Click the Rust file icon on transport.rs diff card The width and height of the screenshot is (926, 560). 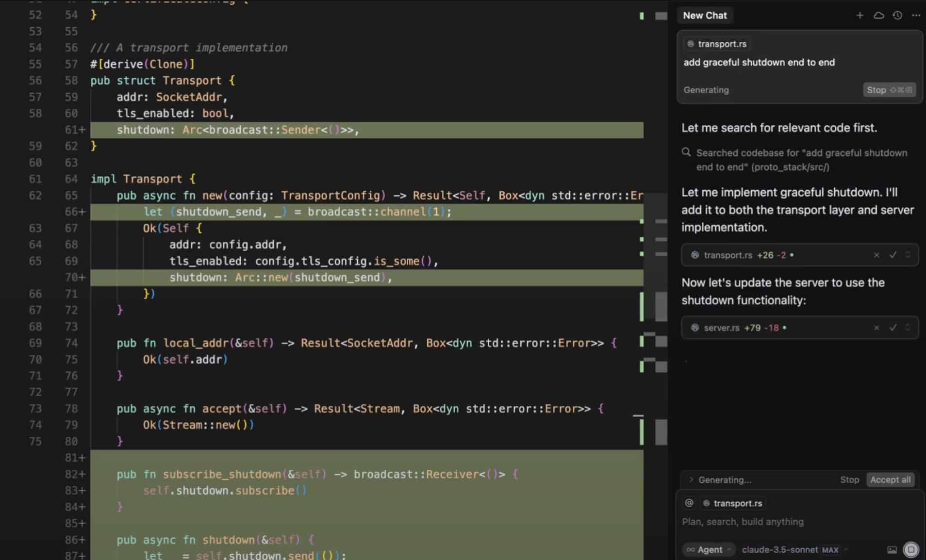point(695,255)
